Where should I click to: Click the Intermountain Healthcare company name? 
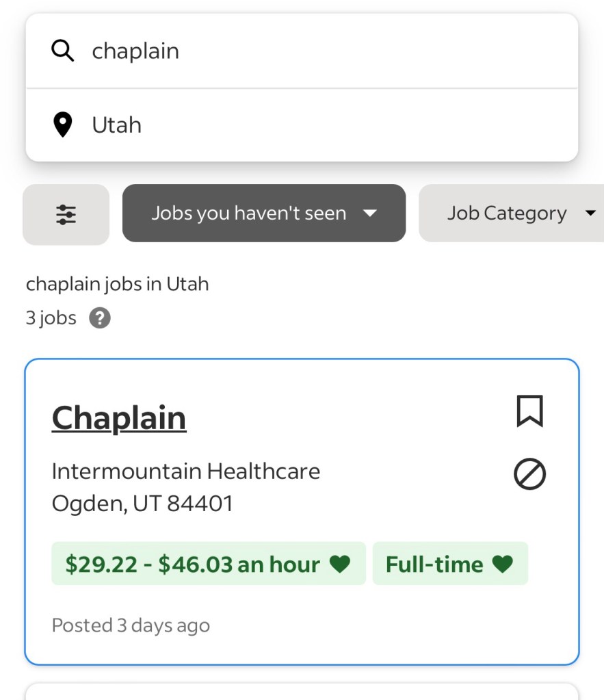186,471
